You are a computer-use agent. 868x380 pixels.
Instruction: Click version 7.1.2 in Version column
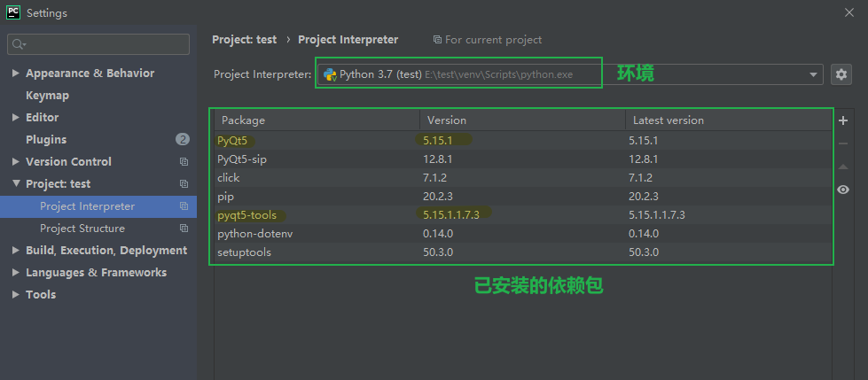click(434, 178)
